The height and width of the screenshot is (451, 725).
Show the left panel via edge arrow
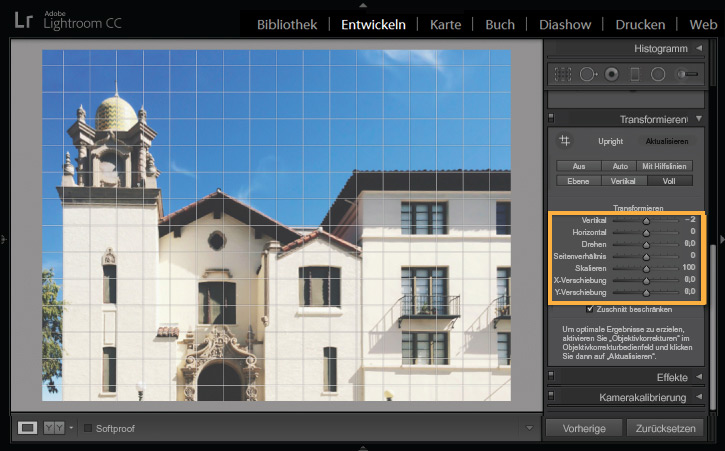(x=4, y=239)
